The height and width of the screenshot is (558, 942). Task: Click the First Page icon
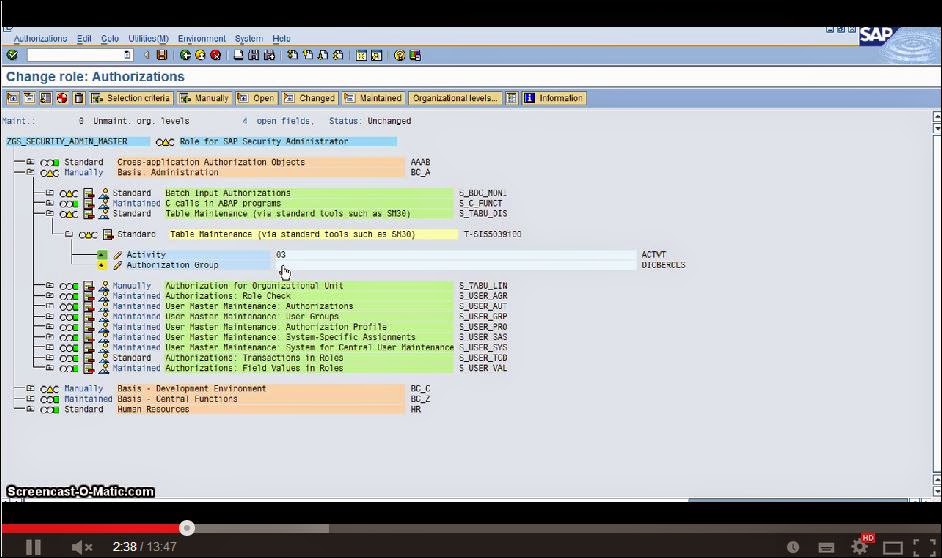click(x=293, y=55)
